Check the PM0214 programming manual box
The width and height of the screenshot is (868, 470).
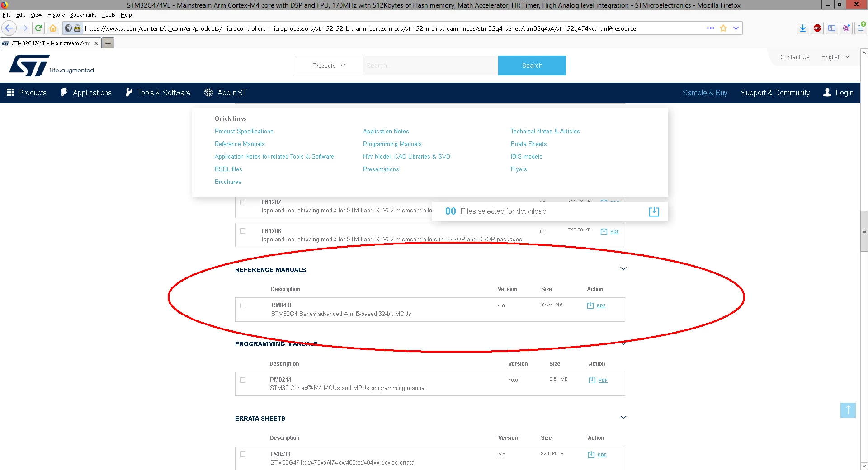[243, 380]
